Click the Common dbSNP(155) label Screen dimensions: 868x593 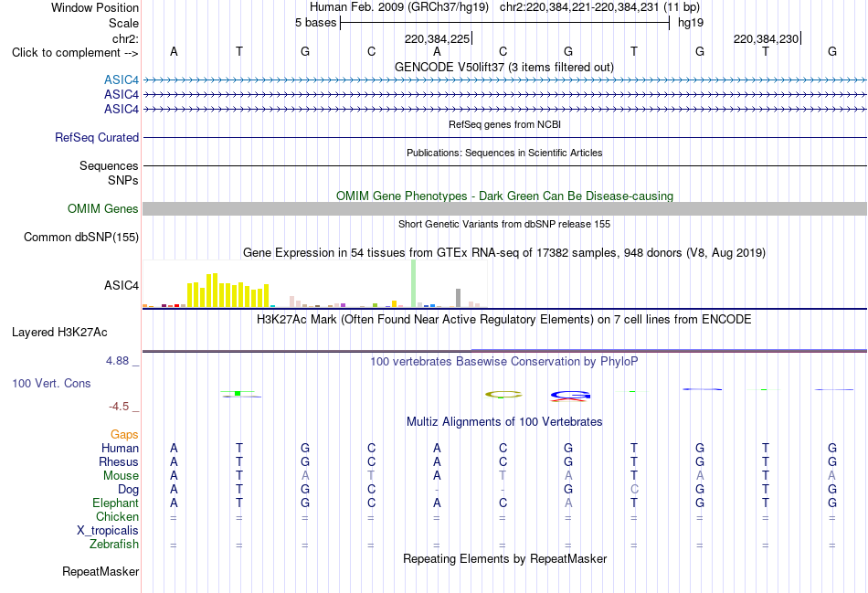coord(81,237)
